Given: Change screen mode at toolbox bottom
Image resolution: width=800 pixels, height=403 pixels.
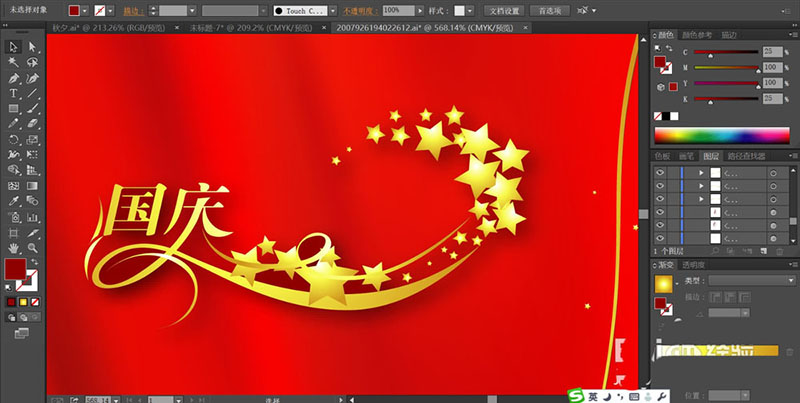Looking at the screenshot, I should 21,333.
